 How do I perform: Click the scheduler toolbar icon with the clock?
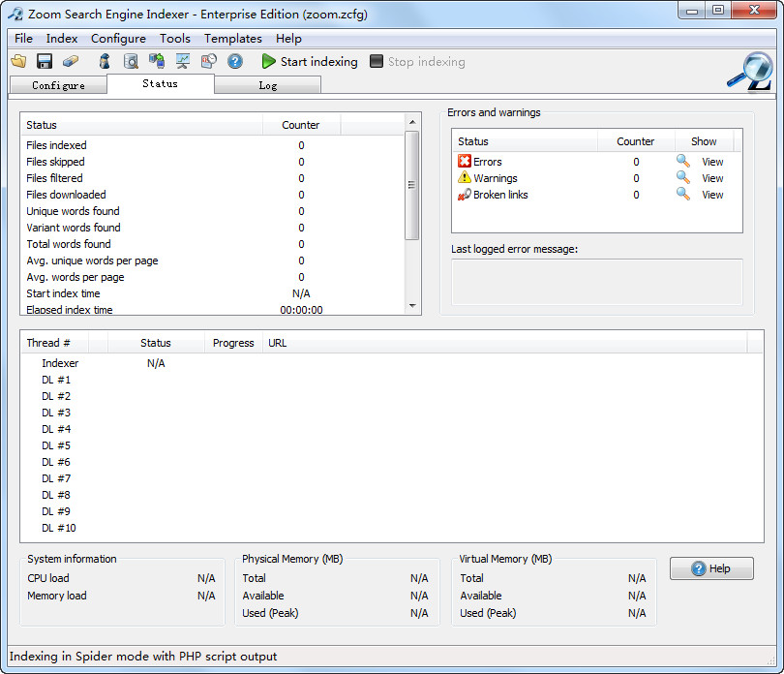[x=209, y=60]
